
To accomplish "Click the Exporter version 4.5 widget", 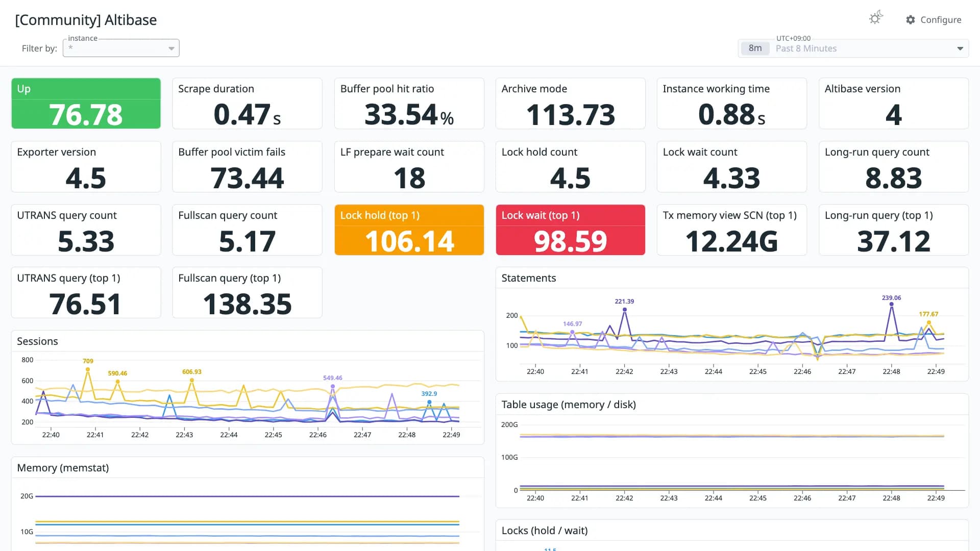I will coord(86,166).
